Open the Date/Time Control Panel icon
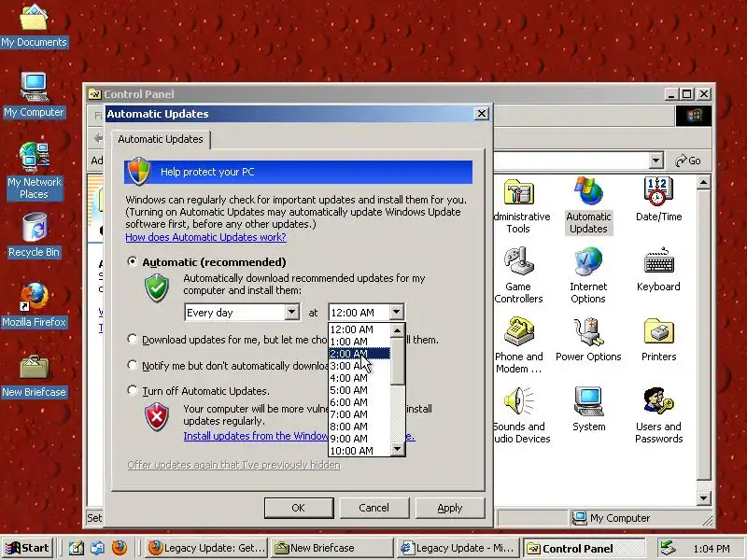The height and width of the screenshot is (560, 747). point(658,199)
